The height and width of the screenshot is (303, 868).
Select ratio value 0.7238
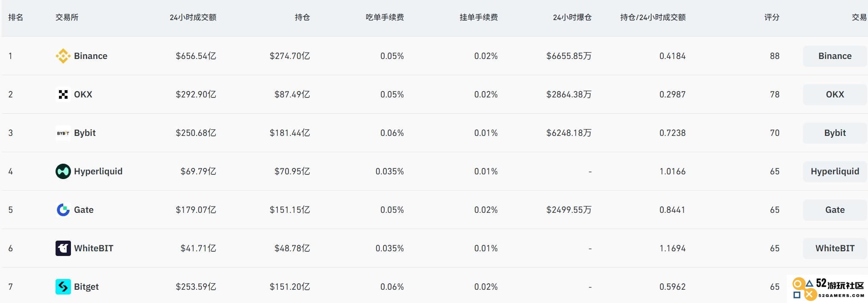pyautogui.click(x=672, y=133)
